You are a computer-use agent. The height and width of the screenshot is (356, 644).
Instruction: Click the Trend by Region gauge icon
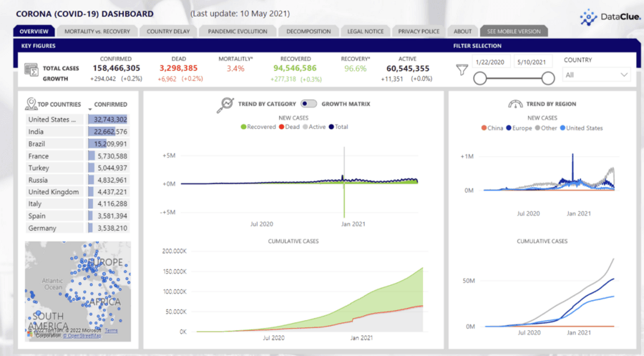515,104
